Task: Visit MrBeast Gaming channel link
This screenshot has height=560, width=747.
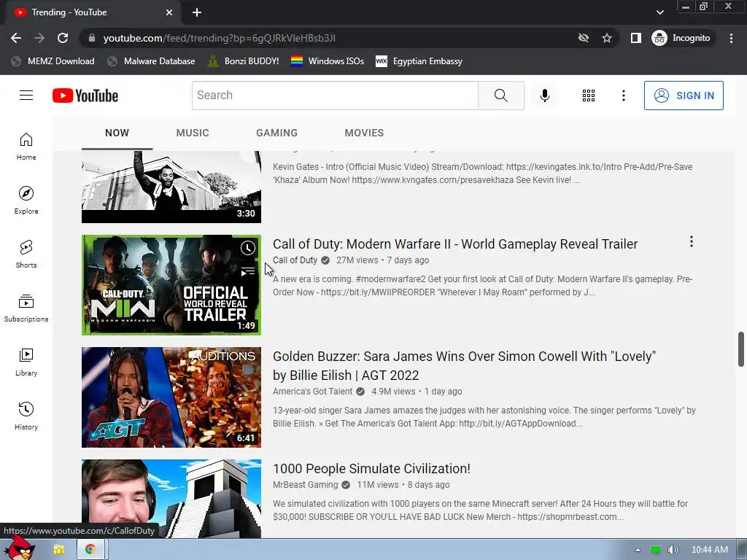Action: (306, 485)
